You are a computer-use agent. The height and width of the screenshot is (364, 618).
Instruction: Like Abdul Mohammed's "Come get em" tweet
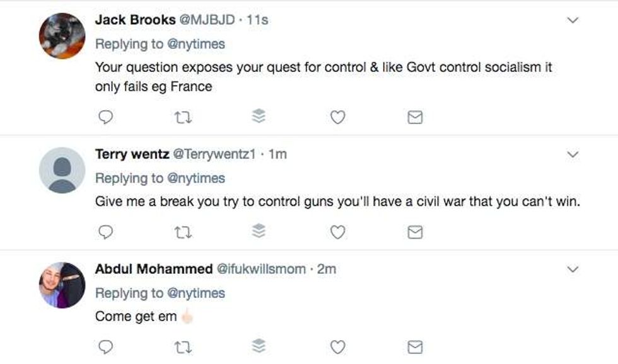point(338,347)
